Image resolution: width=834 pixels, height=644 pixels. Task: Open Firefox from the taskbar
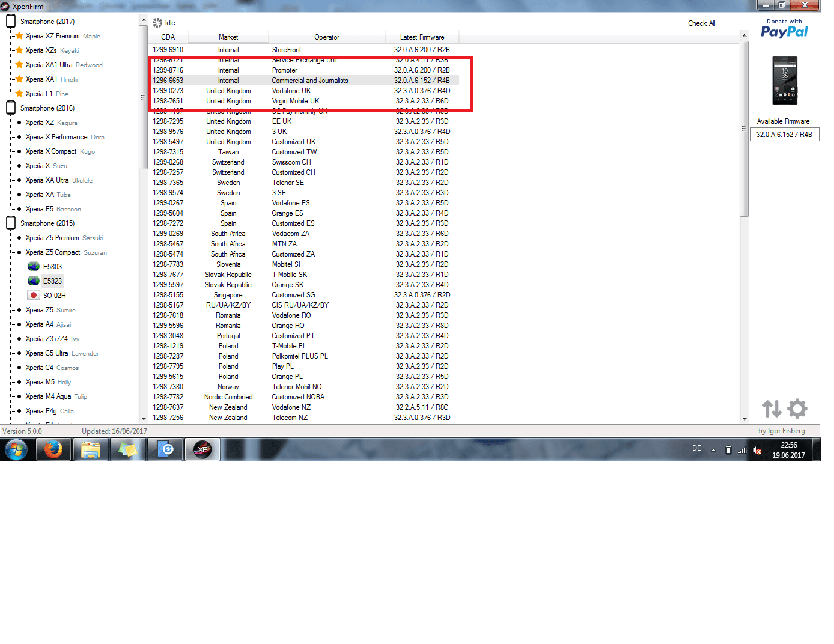(53, 449)
